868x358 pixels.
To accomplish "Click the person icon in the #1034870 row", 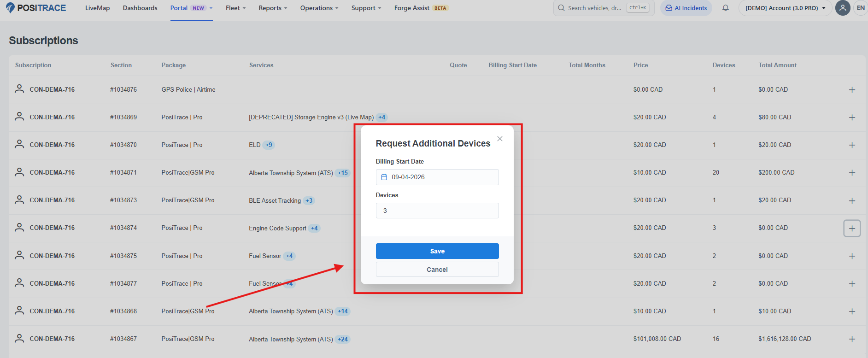I will pos(19,144).
